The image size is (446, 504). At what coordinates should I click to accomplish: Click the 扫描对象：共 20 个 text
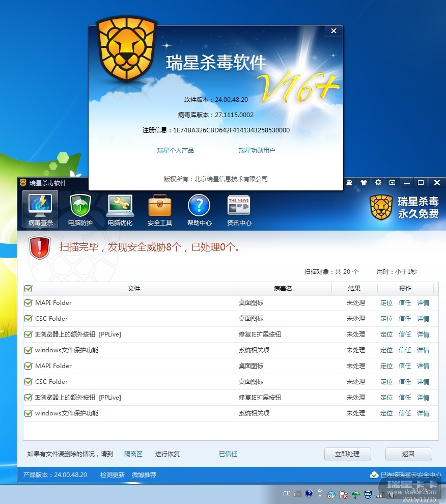click(331, 272)
